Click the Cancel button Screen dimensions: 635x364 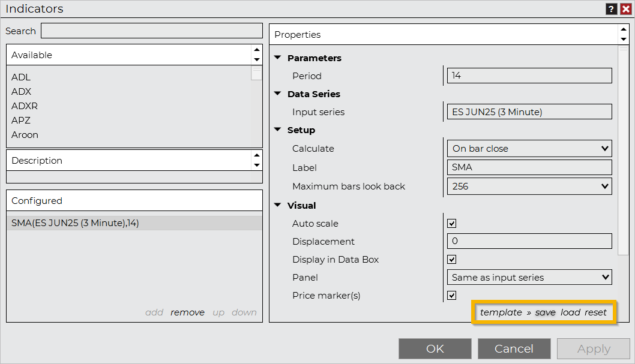(x=514, y=348)
